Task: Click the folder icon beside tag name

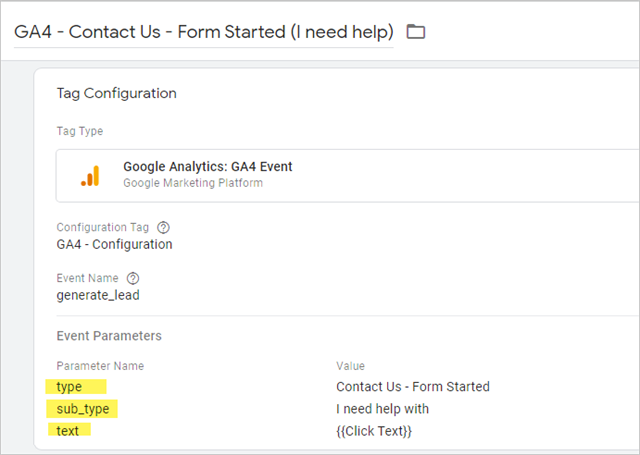Action: tap(416, 31)
